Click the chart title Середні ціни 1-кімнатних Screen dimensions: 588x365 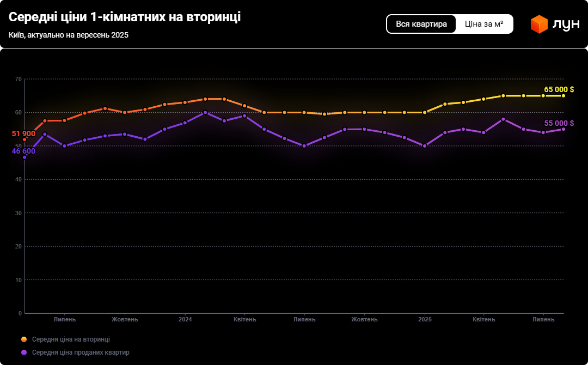pos(125,17)
